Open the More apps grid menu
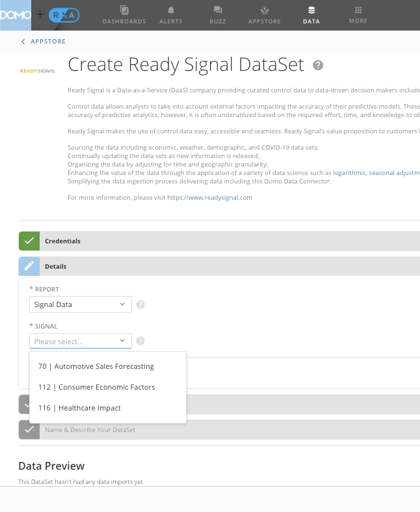420x512 pixels. (x=358, y=11)
